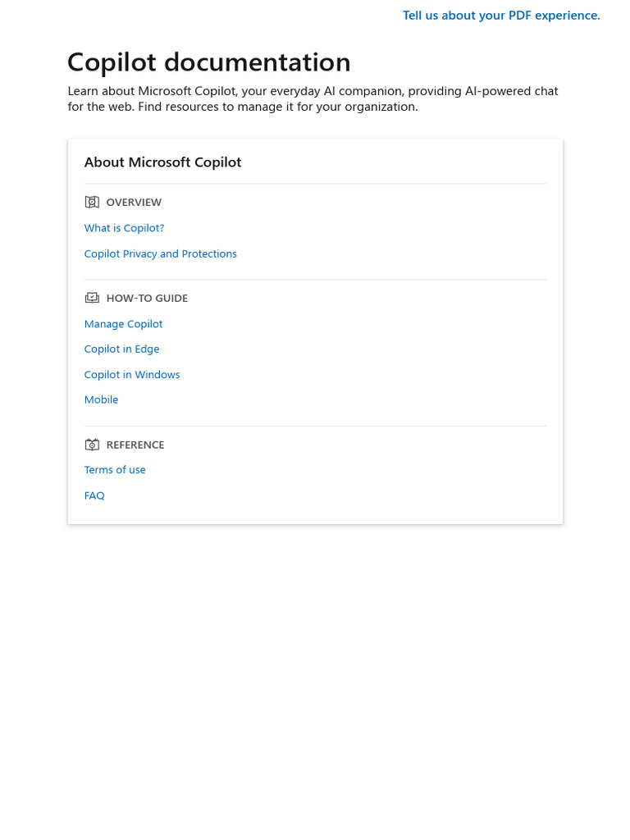
Task: Click the Copilot documentation title
Action: (x=208, y=62)
